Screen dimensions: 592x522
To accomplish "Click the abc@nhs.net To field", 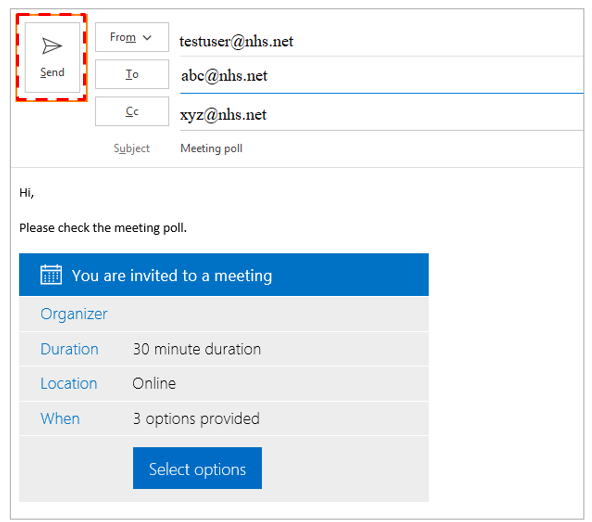I will [x=381, y=76].
